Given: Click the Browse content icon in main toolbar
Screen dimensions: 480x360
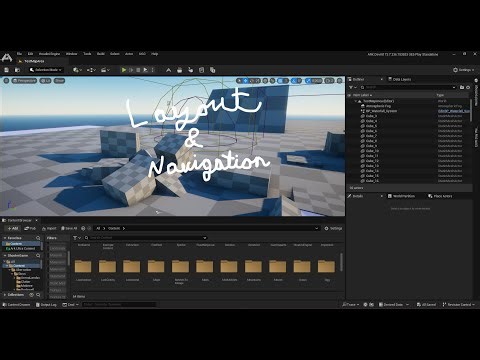Looking at the screenshot, I should pyautogui.click(x=17, y=70).
